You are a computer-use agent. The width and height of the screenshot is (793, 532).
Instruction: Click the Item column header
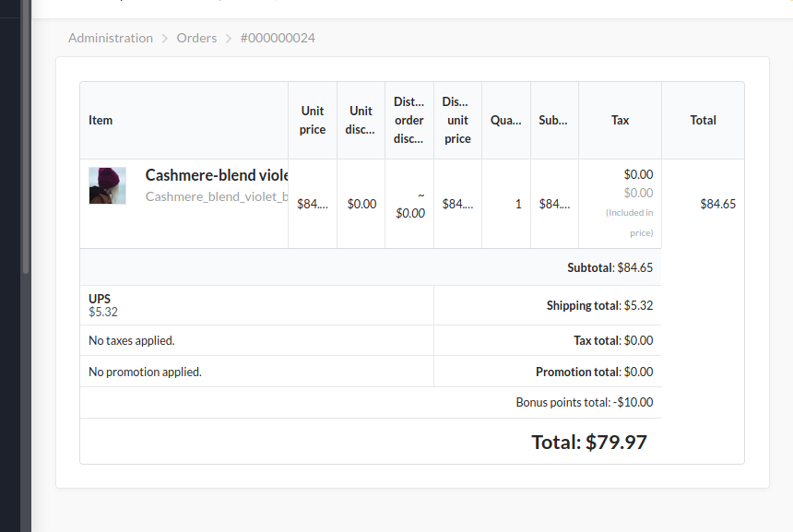[101, 120]
